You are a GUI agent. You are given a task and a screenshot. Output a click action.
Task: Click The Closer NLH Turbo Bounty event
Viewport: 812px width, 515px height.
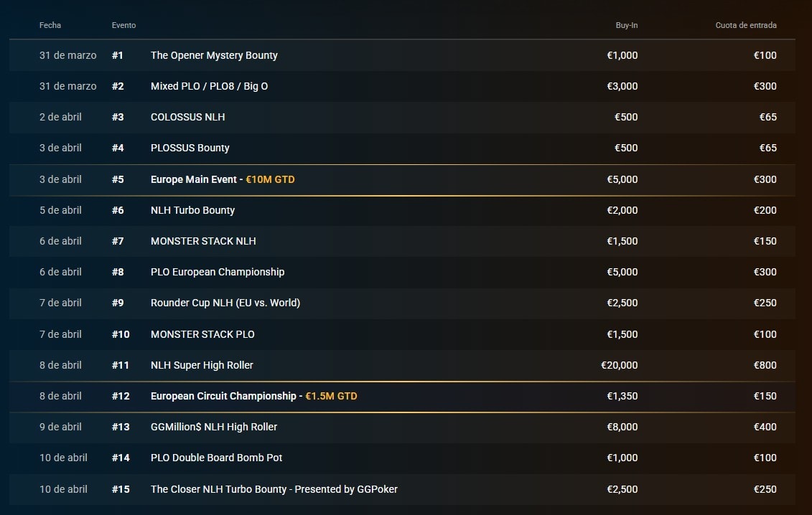[x=274, y=489]
